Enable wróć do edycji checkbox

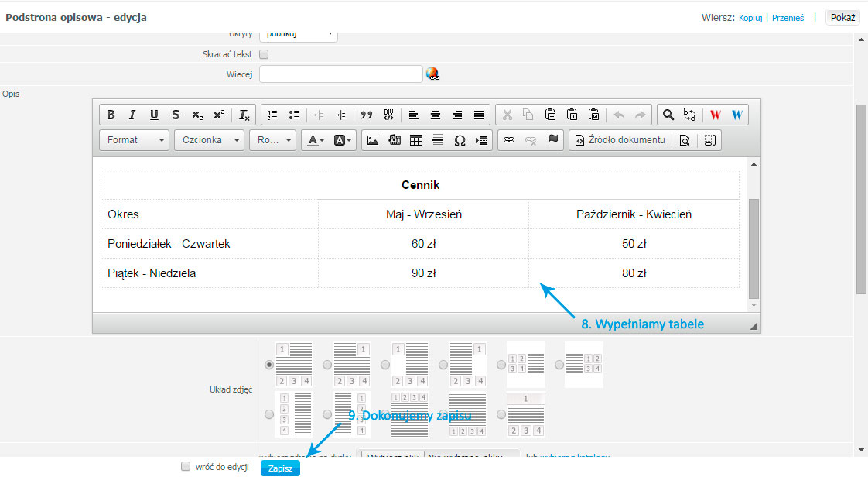point(186,466)
